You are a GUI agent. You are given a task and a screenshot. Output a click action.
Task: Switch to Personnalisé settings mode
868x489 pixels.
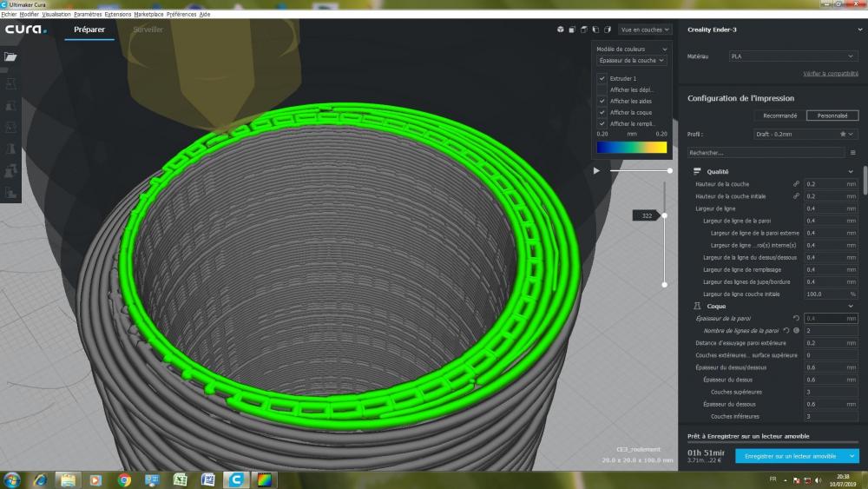click(x=832, y=116)
